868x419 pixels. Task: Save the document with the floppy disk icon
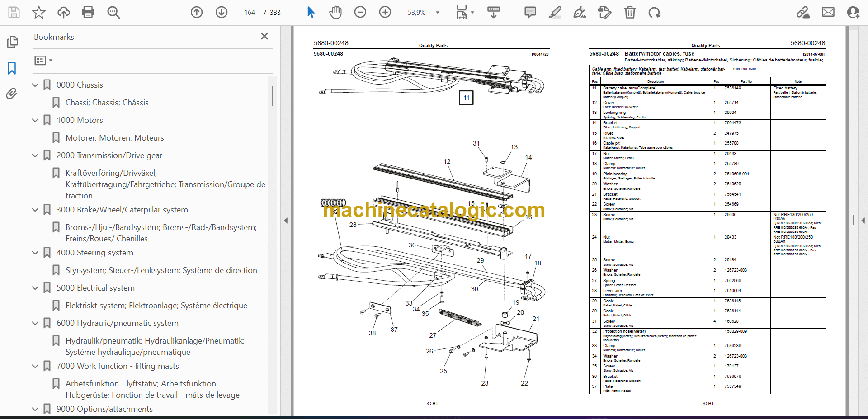(14, 12)
